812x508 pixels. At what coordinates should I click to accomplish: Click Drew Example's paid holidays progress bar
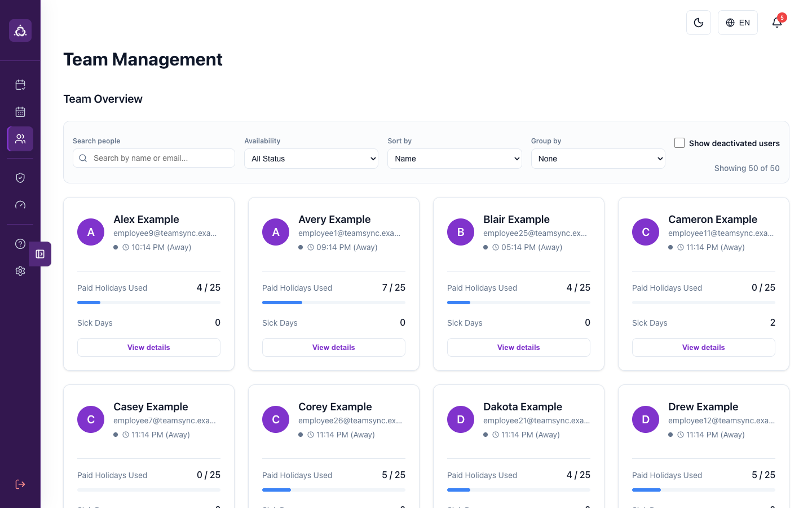(x=704, y=490)
